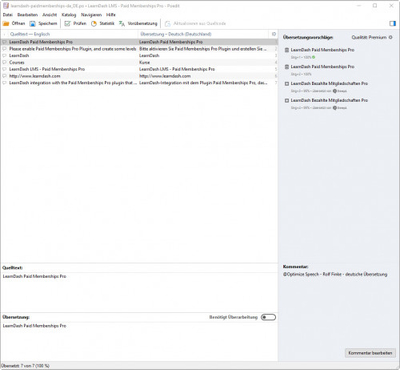
Task: Click the Poedit app icon in title bar
Action: point(6,6)
